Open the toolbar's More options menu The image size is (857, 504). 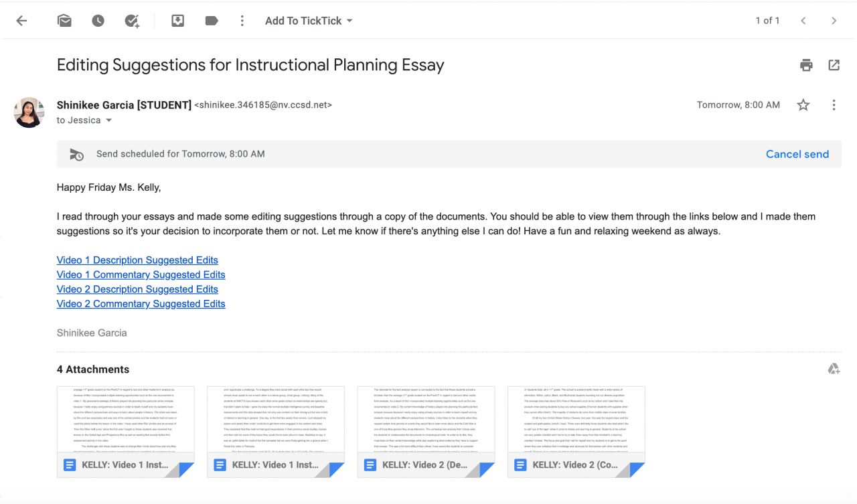(x=242, y=21)
